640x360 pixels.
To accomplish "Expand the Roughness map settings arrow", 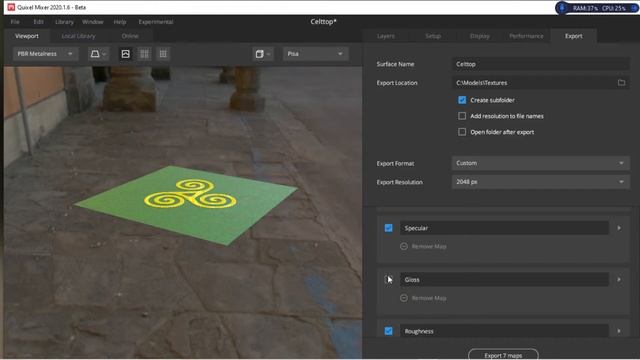I will [x=619, y=331].
